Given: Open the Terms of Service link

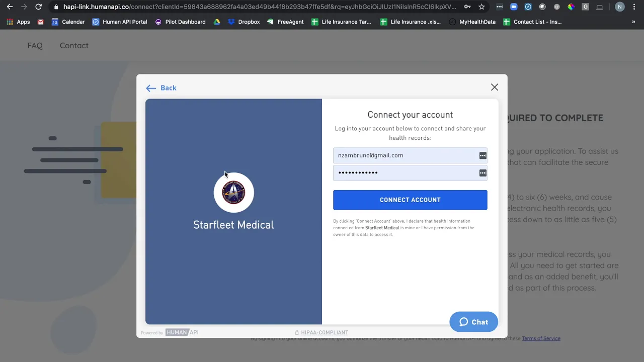Looking at the screenshot, I should pyautogui.click(x=541, y=338).
